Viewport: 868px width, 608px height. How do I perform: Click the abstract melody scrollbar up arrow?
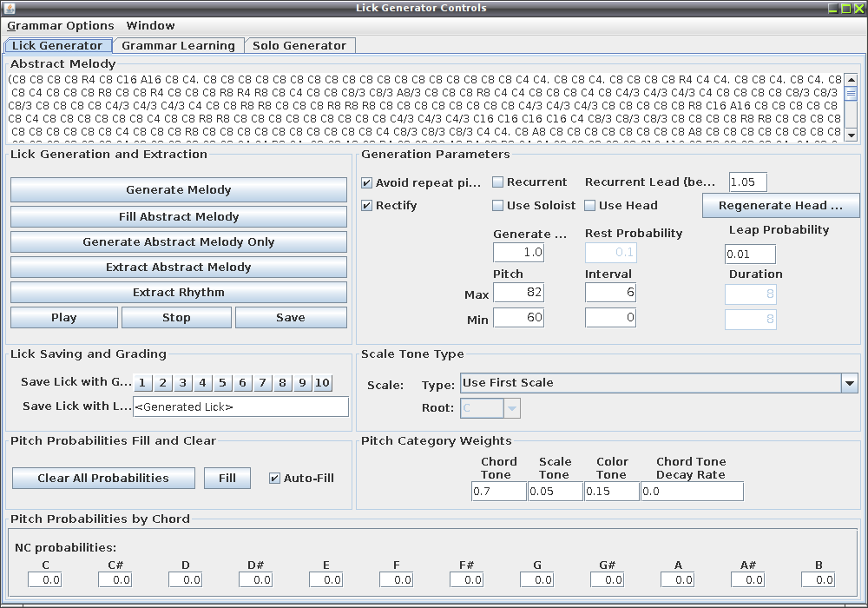coord(852,80)
